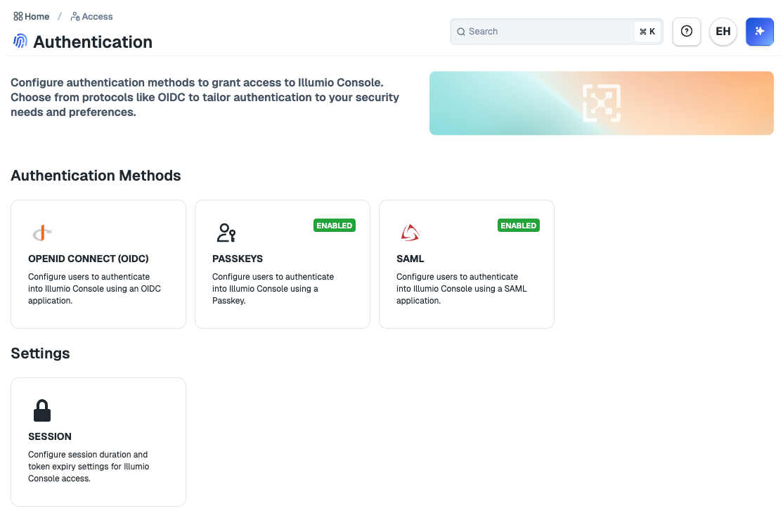Open the OPENID CONNECT (OIDC) card title
The image size is (783, 532).
[x=89, y=259]
